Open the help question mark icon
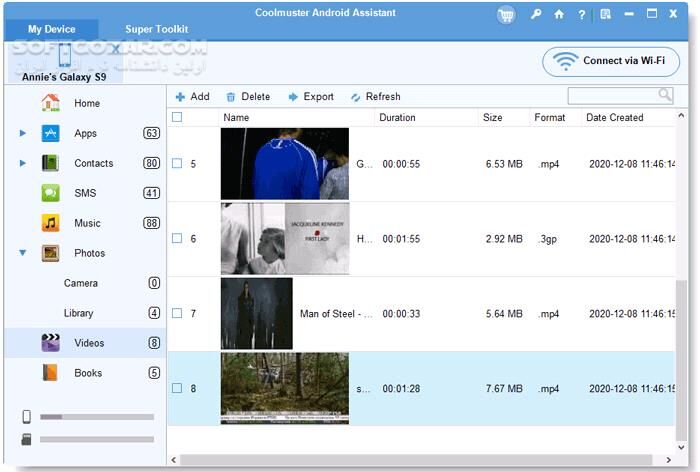This screenshot has width=700, height=472. pyautogui.click(x=582, y=14)
